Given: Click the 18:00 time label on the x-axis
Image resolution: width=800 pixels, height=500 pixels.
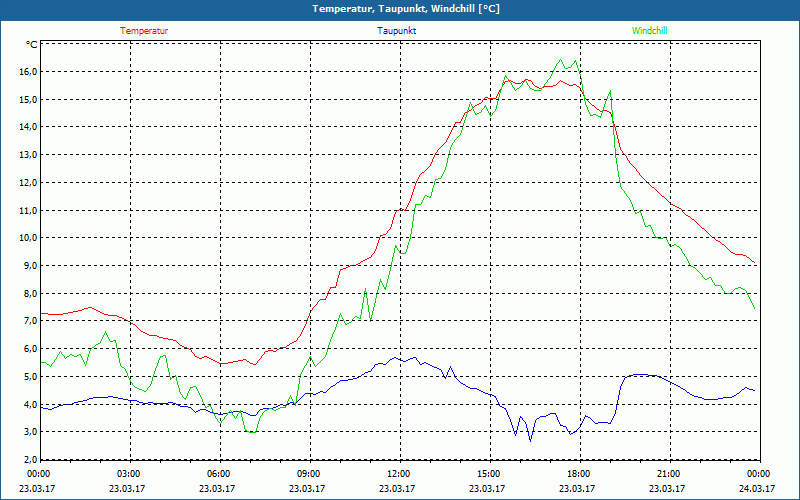Looking at the screenshot, I should pyautogui.click(x=577, y=474).
